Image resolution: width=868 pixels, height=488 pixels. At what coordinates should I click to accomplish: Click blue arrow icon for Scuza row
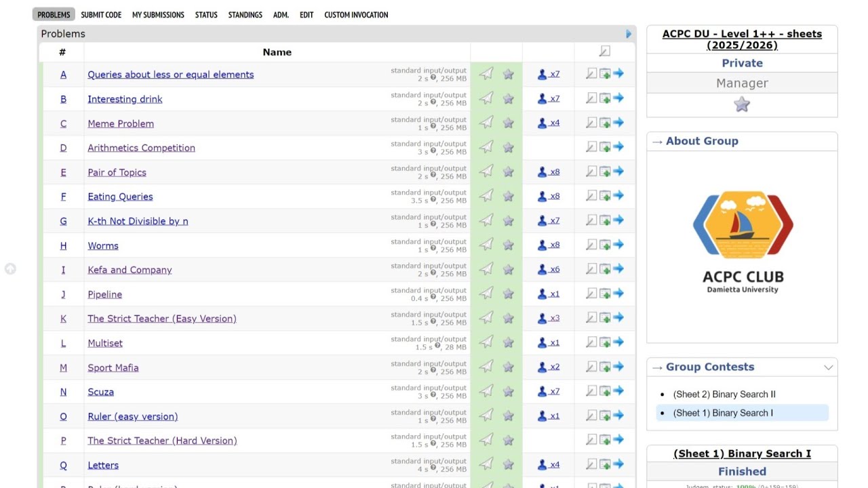coord(618,391)
